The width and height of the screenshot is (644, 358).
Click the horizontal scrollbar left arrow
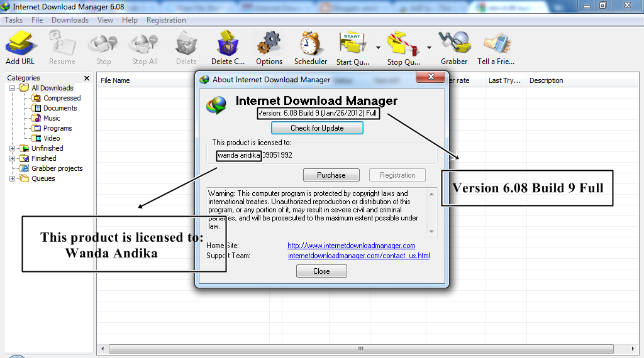coord(103,349)
